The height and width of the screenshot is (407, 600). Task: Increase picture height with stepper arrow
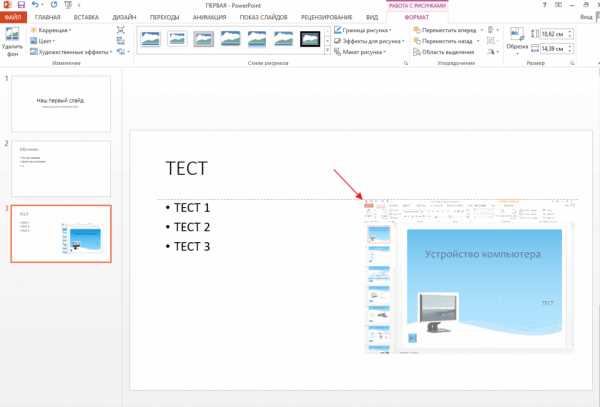570,32
